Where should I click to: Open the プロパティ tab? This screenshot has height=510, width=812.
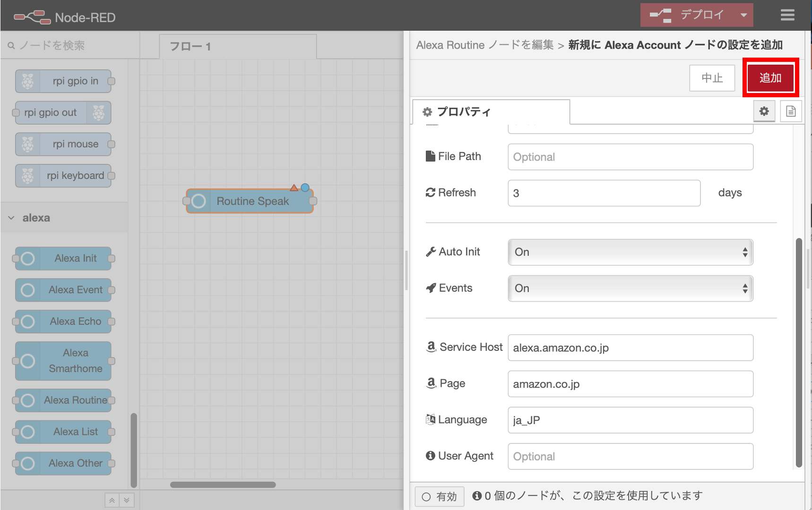pos(491,112)
